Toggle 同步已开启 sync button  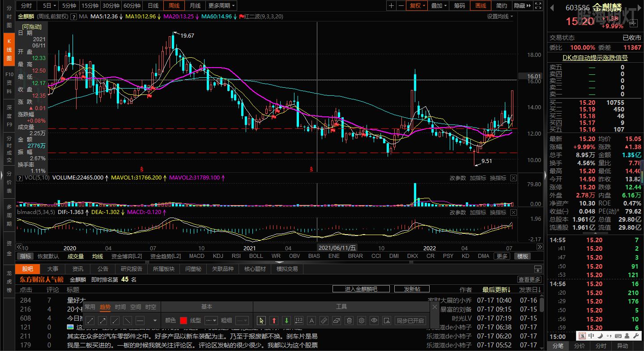point(410,321)
